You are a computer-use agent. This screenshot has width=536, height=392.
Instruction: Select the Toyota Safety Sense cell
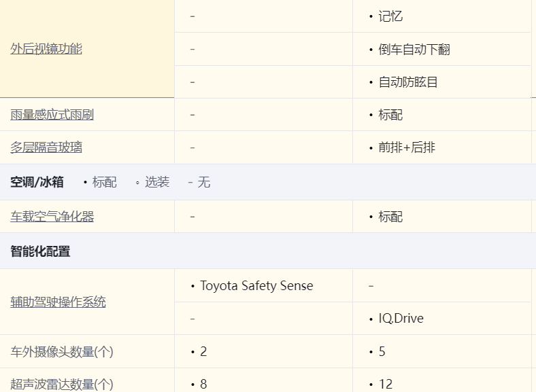tap(256, 286)
